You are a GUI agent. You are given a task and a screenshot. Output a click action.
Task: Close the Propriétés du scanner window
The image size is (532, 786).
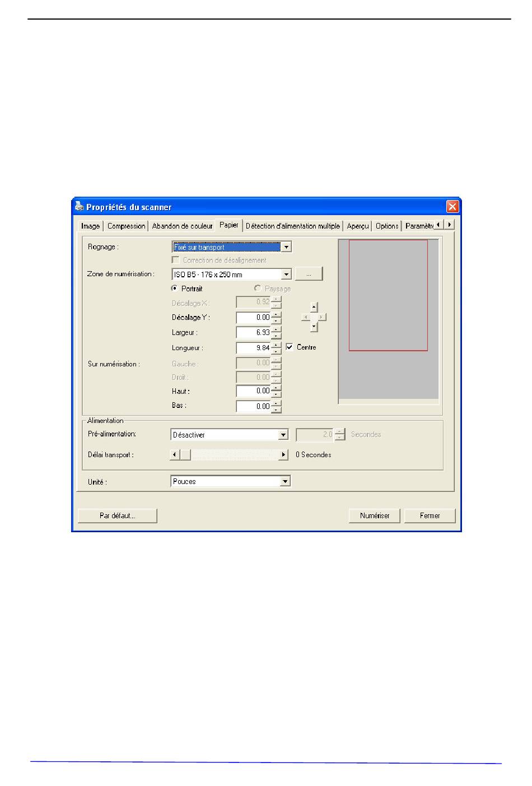click(452, 207)
